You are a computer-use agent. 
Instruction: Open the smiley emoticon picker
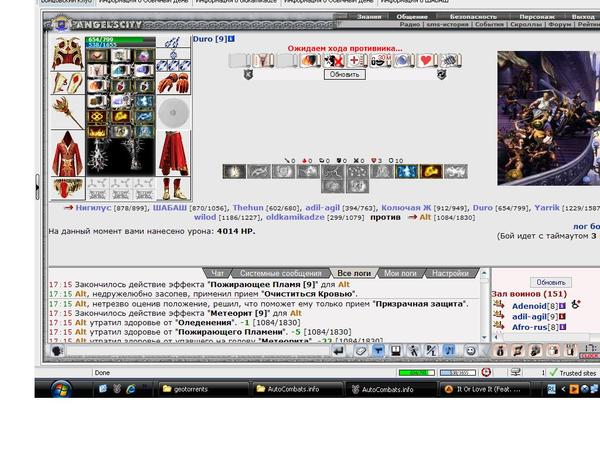pyautogui.click(x=471, y=351)
